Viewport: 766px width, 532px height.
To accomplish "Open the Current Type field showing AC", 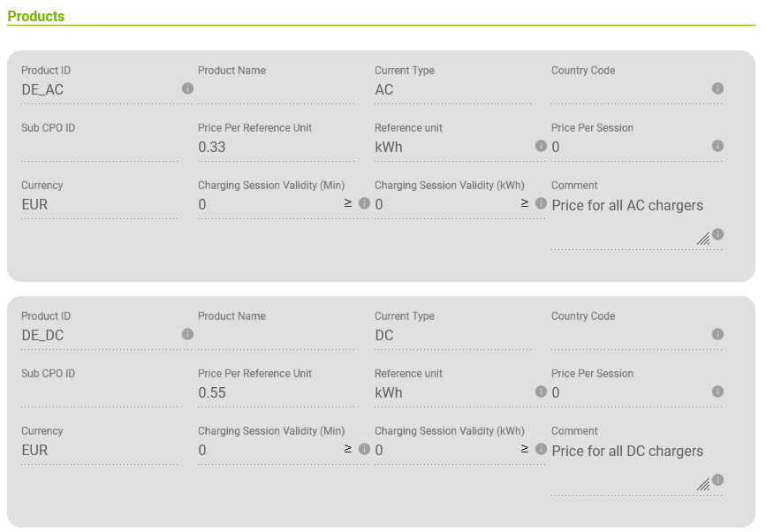I will click(453, 90).
